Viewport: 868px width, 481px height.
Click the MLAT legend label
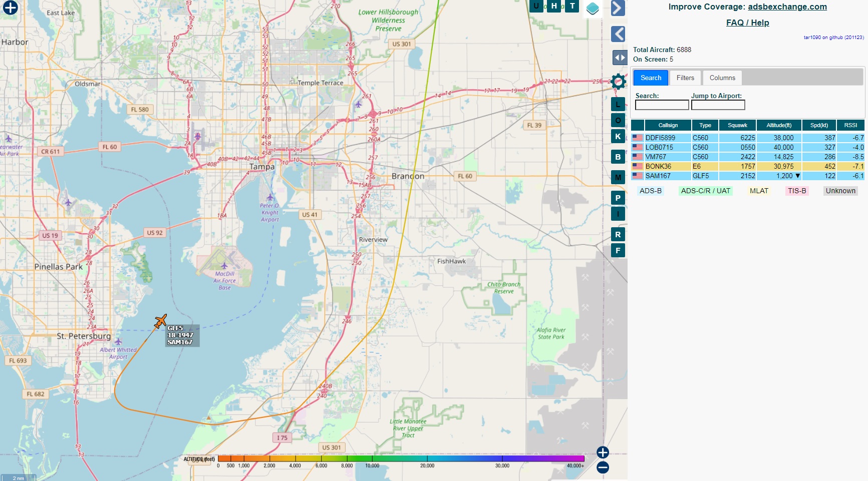click(759, 191)
